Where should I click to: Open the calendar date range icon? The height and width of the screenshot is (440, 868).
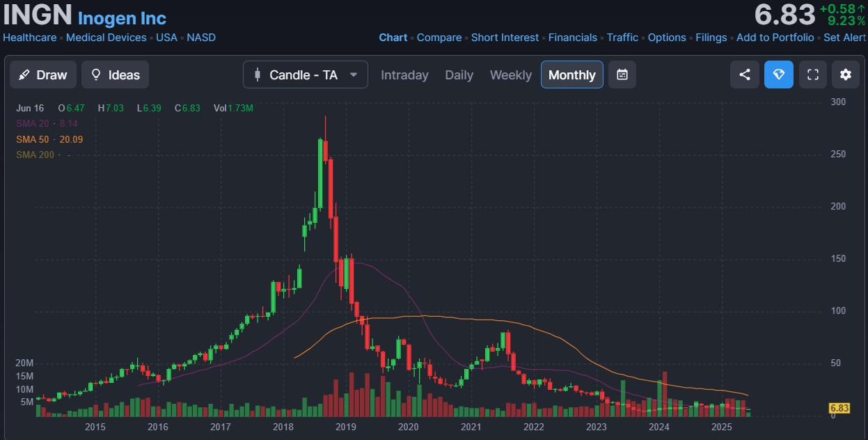tap(622, 74)
